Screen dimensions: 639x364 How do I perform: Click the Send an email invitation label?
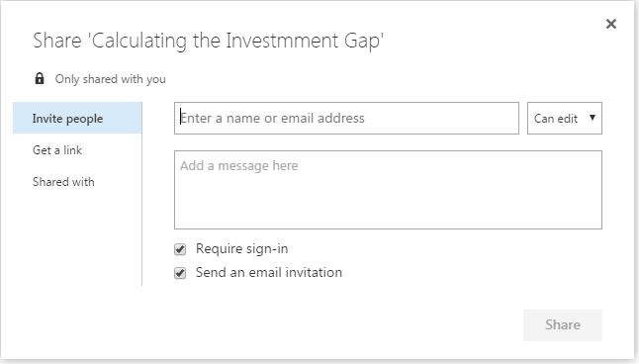(269, 273)
